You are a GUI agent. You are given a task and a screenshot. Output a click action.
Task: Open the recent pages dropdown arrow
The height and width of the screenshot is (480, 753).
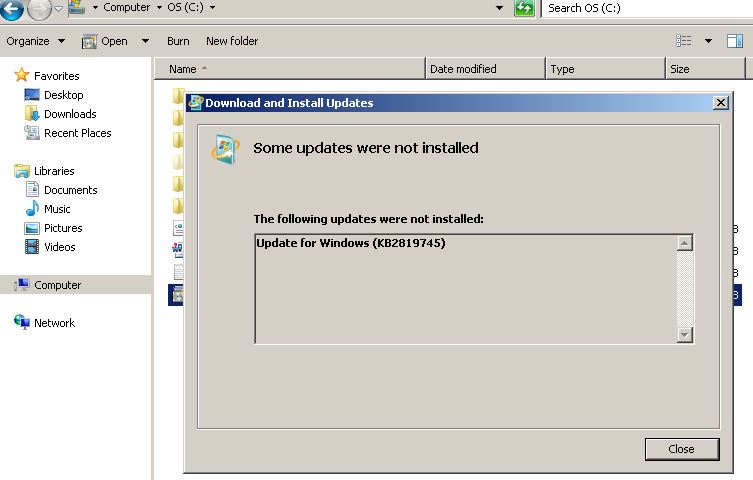(58, 8)
